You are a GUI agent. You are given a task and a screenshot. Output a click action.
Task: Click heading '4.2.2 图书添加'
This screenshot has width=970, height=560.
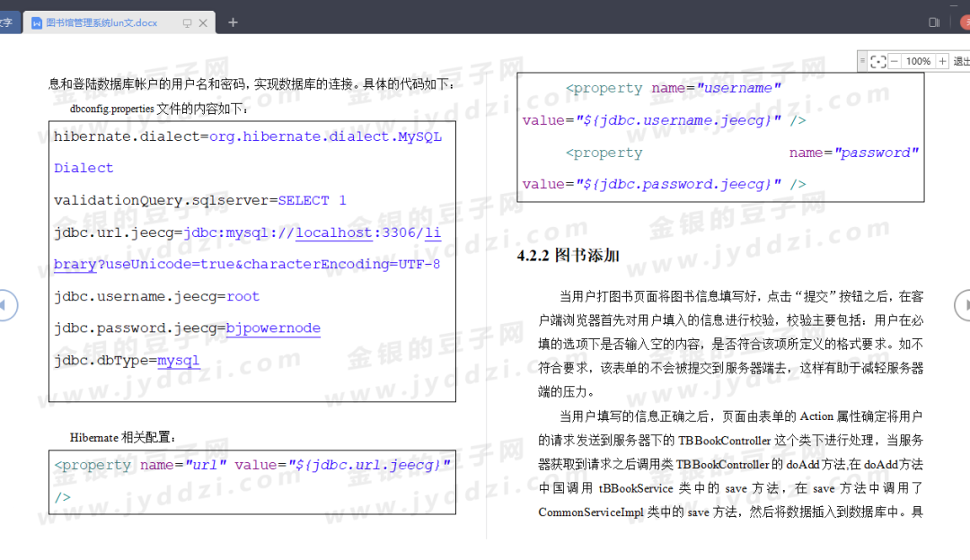click(568, 255)
